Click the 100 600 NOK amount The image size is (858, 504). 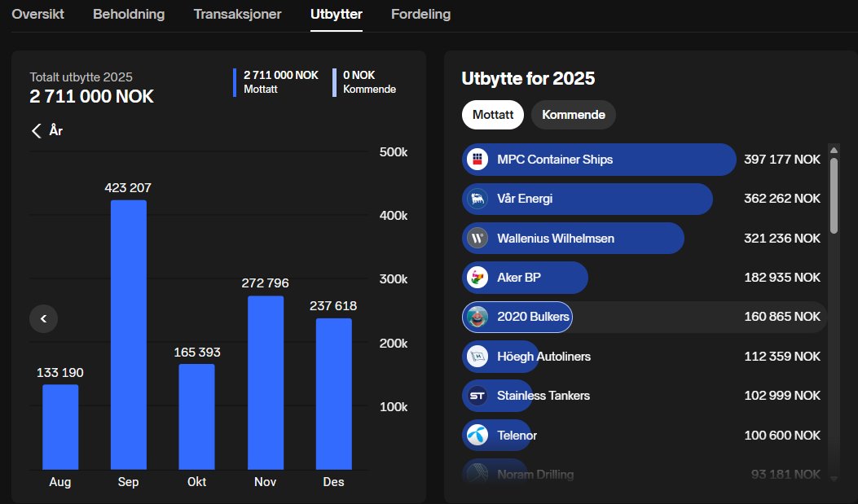coord(782,435)
